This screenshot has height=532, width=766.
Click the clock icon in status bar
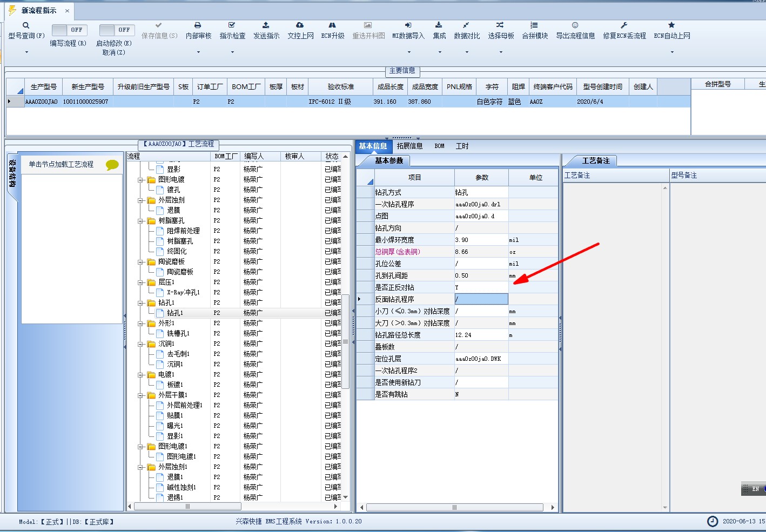coord(713,521)
